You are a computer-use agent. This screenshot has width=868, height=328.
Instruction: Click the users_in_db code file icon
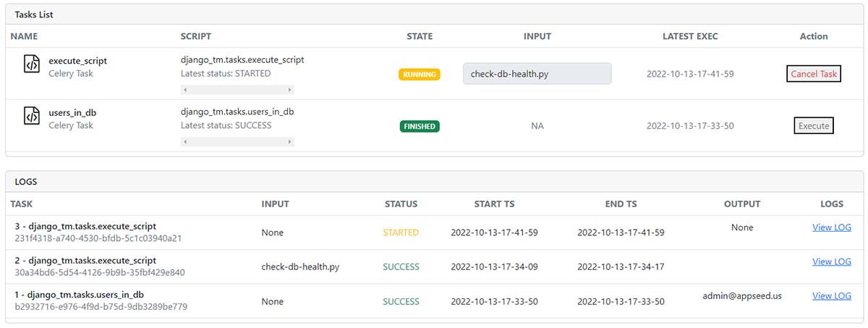click(31, 116)
